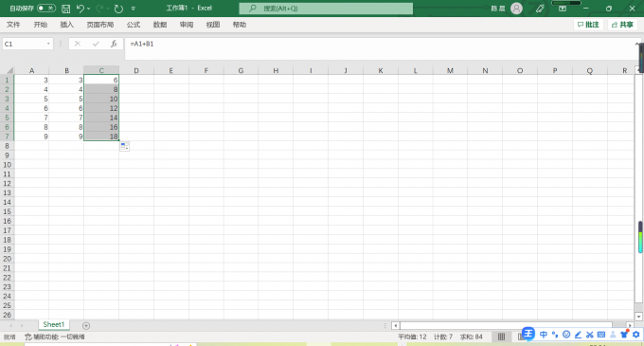Open the 开始 Home tab

coord(40,25)
